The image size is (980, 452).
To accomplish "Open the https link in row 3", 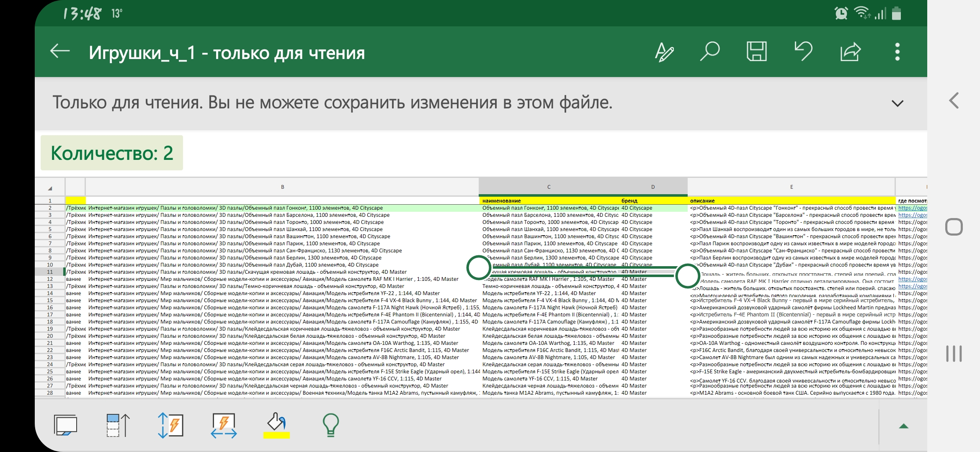I will pos(912,215).
